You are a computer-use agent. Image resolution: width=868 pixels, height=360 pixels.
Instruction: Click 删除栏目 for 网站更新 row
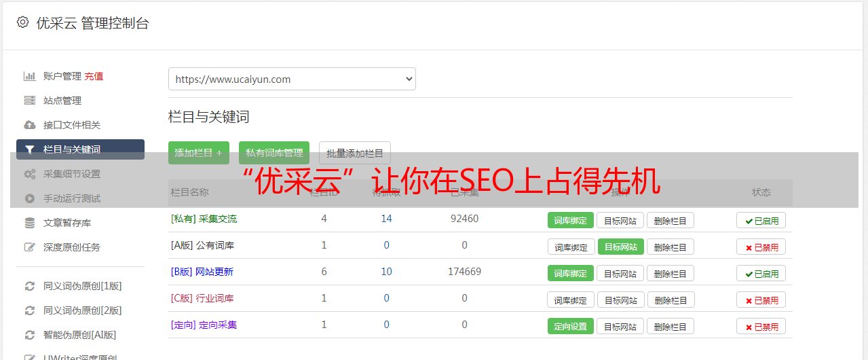[x=671, y=273]
